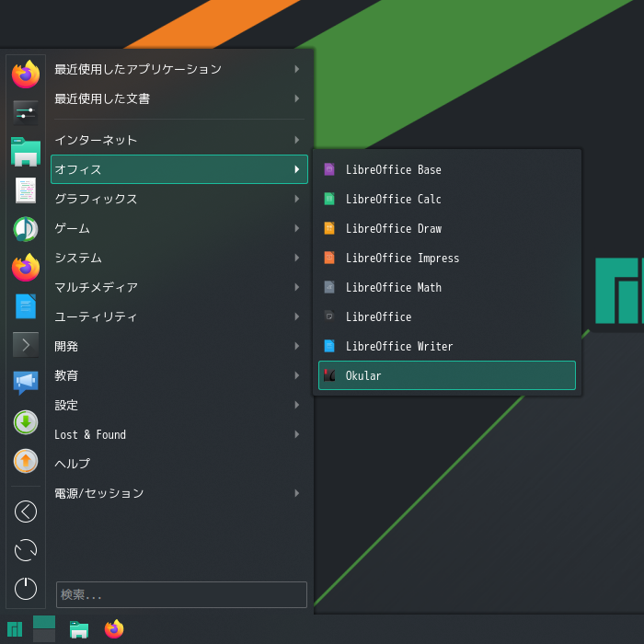The width and height of the screenshot is (644, 644).
Task: Launch the text editor favorite icon
Action: pos(26,190)
